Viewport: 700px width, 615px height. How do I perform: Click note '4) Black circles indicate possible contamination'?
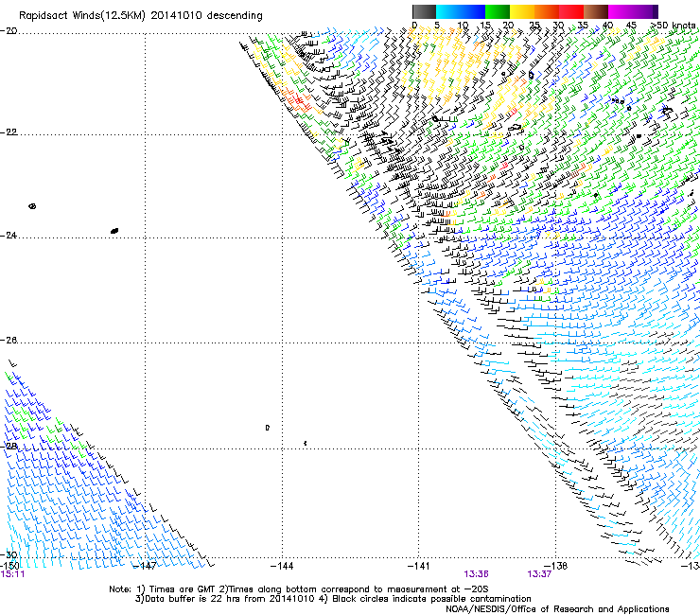425,599
